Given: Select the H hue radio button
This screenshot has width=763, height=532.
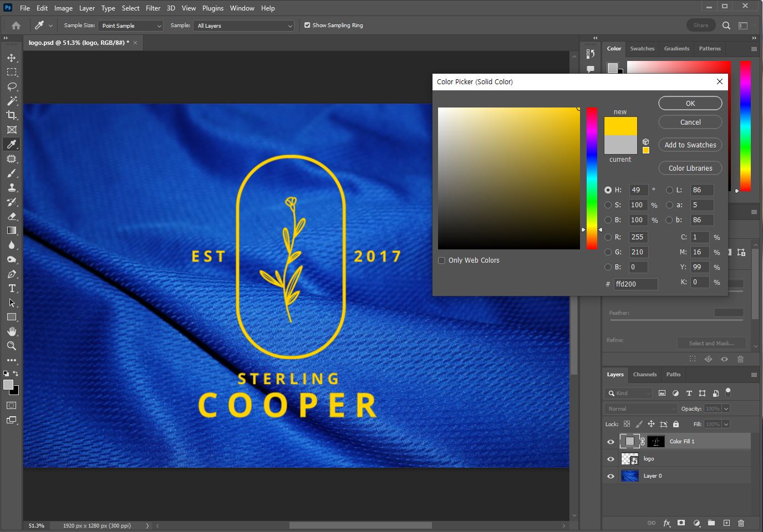Looking at the screenshot, I should coord(608,190).
